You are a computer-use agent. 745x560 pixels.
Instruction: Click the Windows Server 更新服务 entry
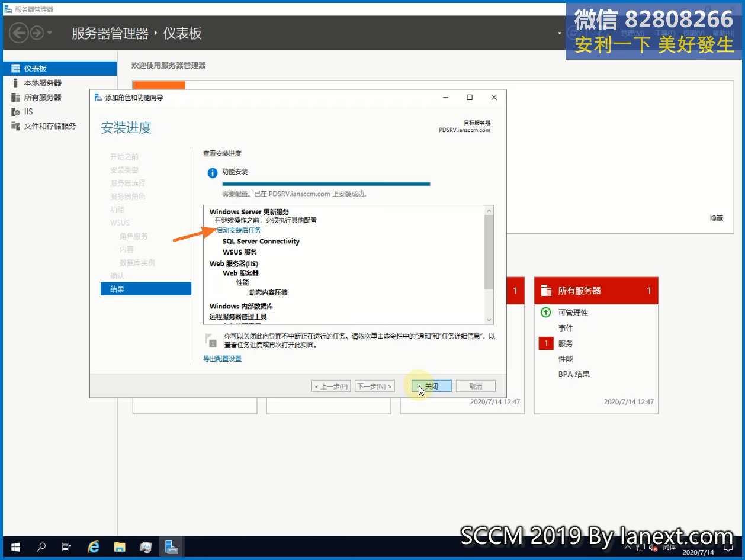(249, 212)
